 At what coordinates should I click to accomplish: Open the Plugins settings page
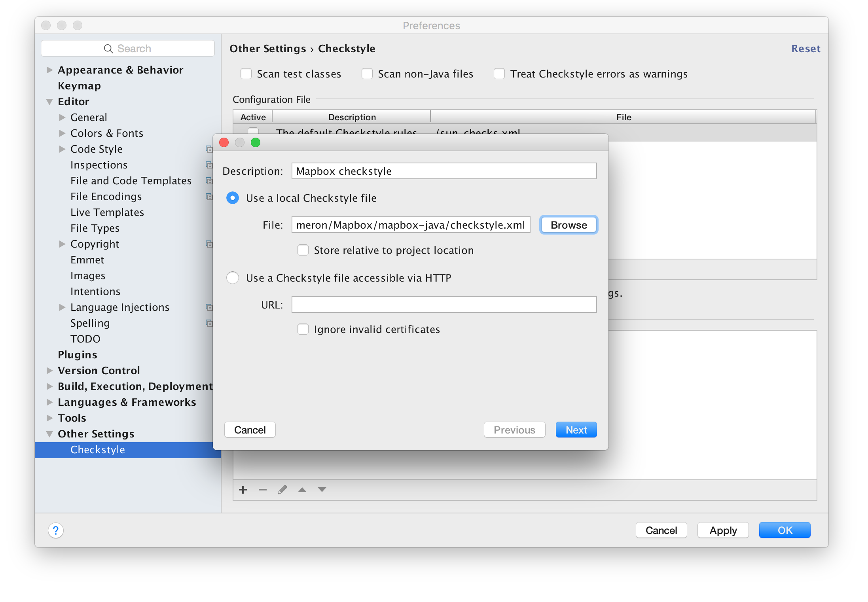click(78, 355)
